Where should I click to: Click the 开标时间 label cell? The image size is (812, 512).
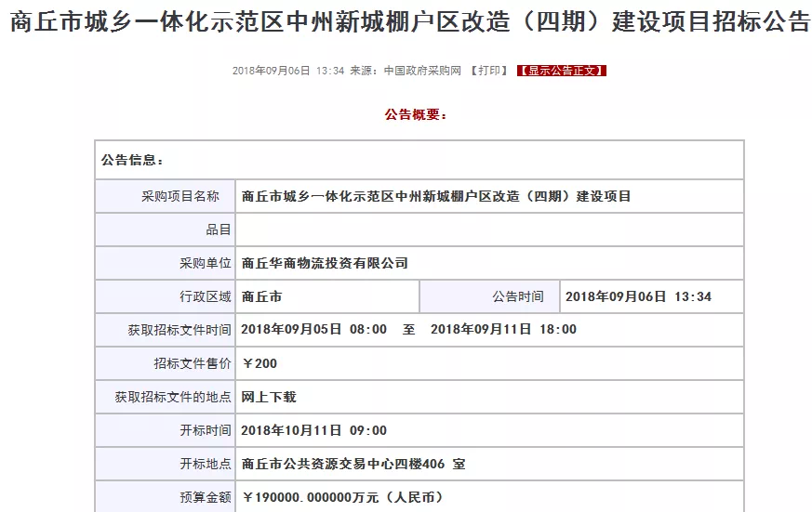(x=166, y=430)
